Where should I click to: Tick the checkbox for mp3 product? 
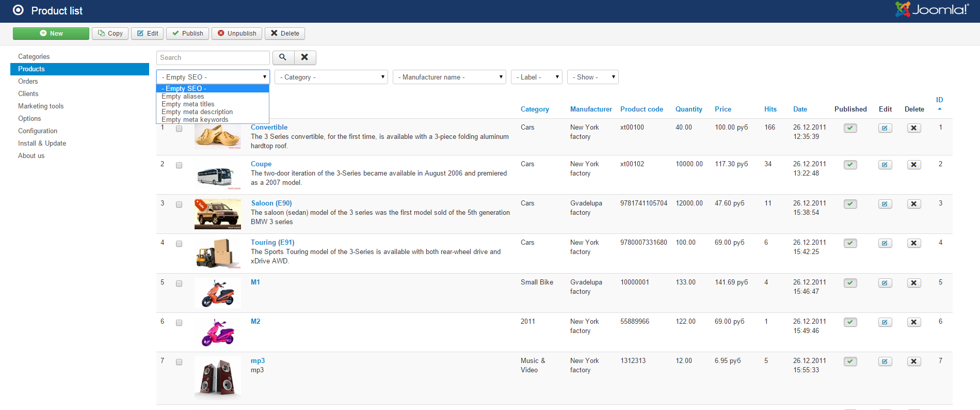click(179, 362)
